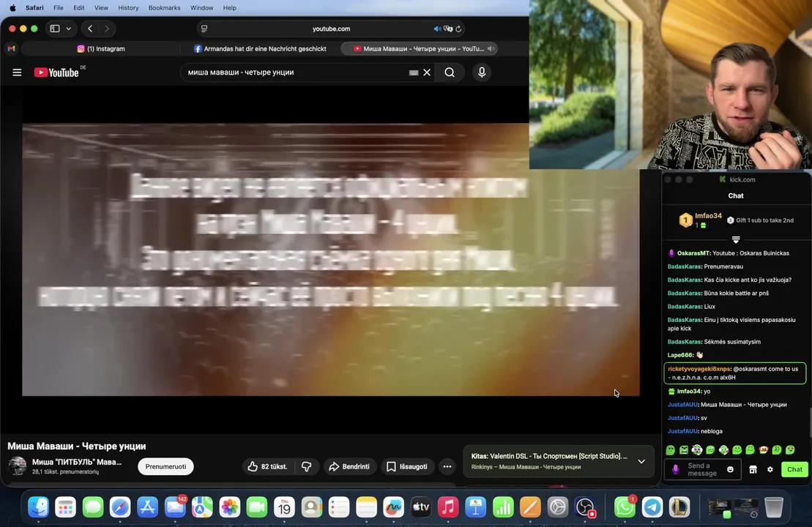Send message with green Chat button
Screen dimensions: 812x527
794,469
